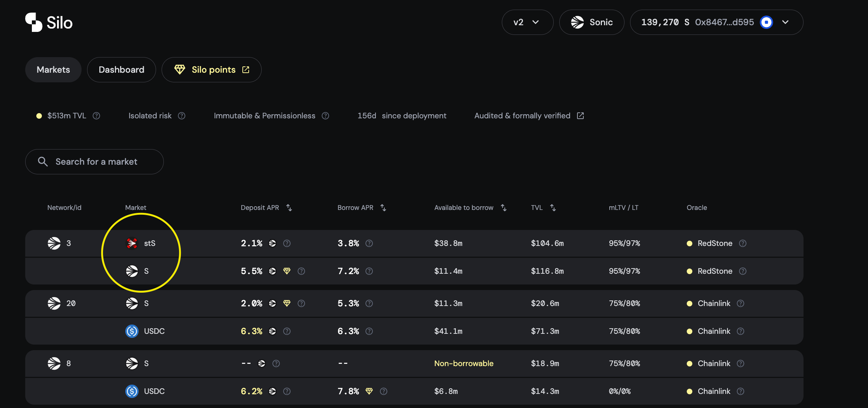This screenshot has height=408, width=868.
Task: Select the stS market in network 3
Action: pyautogui.click(x=414, y=243)
